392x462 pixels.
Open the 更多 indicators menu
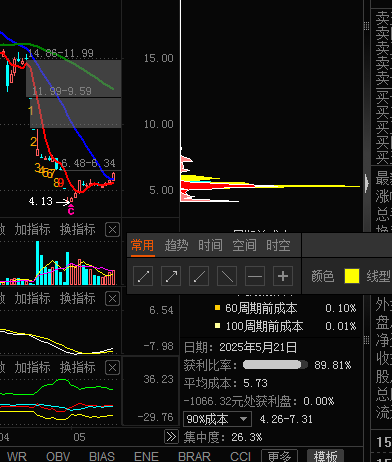point(279,456)
